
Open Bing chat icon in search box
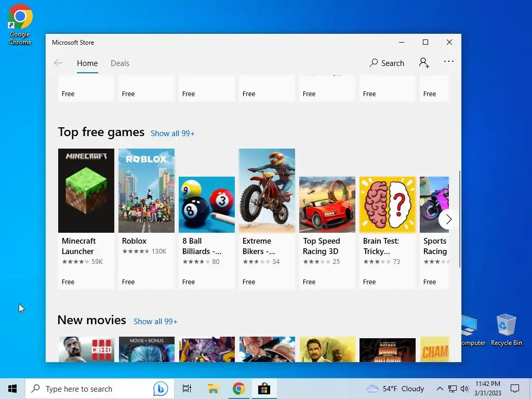click(160, 389)
